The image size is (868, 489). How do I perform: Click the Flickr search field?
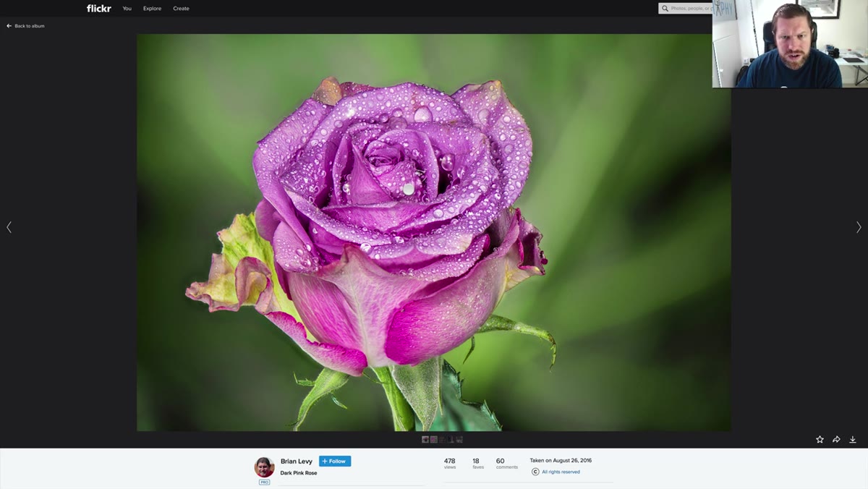pyautogui.click(x=685, y=9)
